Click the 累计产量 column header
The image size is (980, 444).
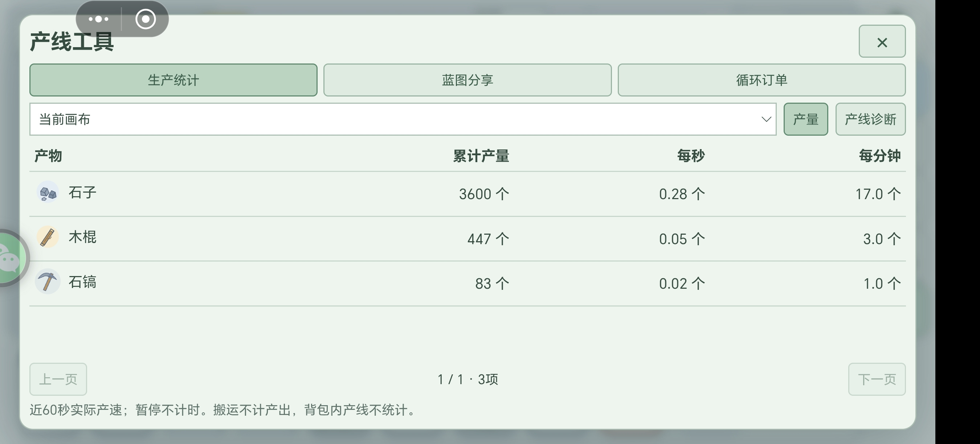[x=481, y=156]
